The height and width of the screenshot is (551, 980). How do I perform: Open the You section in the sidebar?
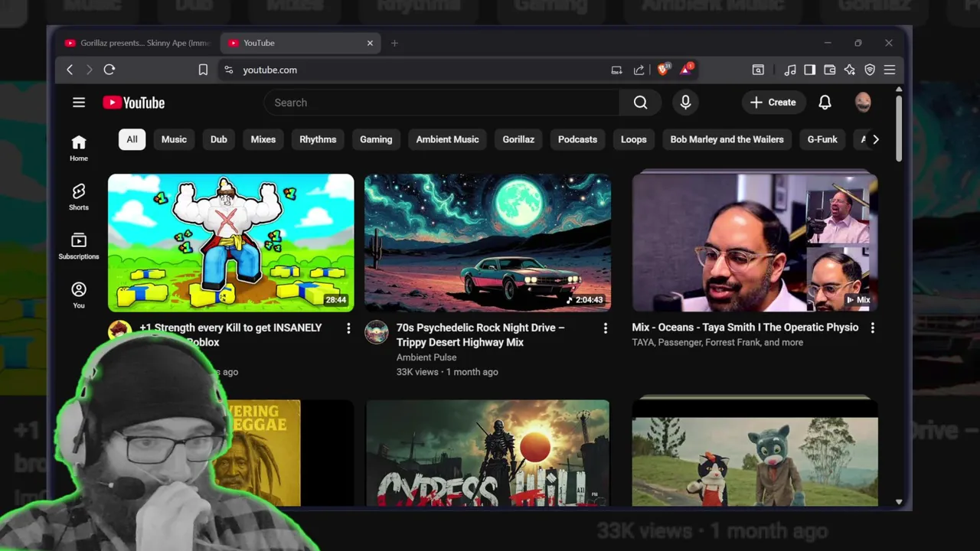coord(79,295)
